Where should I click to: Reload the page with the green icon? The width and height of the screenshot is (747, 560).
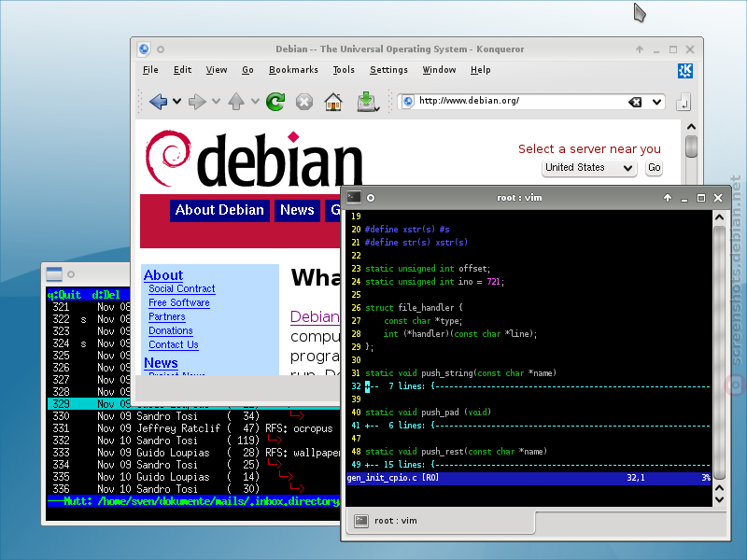coord(275,102)
